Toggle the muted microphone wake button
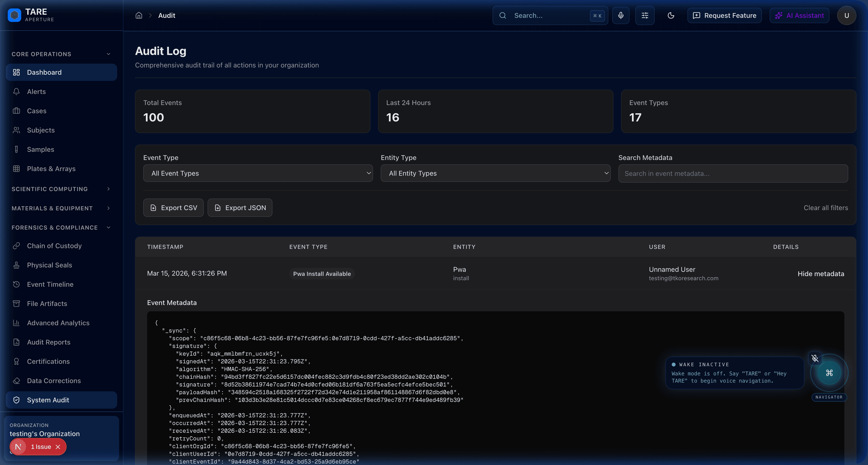Image resolution: width=868 pixels, height=465 pixels. pyautogui.click(x=815, y=358)
